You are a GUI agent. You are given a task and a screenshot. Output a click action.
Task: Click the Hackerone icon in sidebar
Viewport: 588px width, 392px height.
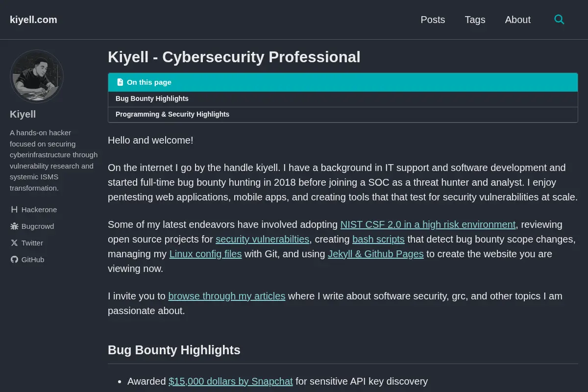click(14, 210)
